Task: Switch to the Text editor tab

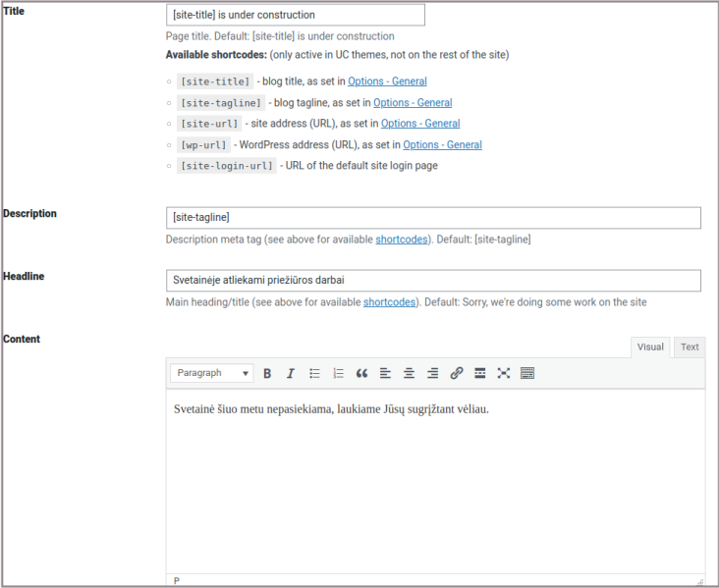Action: (x=690, y=347)
